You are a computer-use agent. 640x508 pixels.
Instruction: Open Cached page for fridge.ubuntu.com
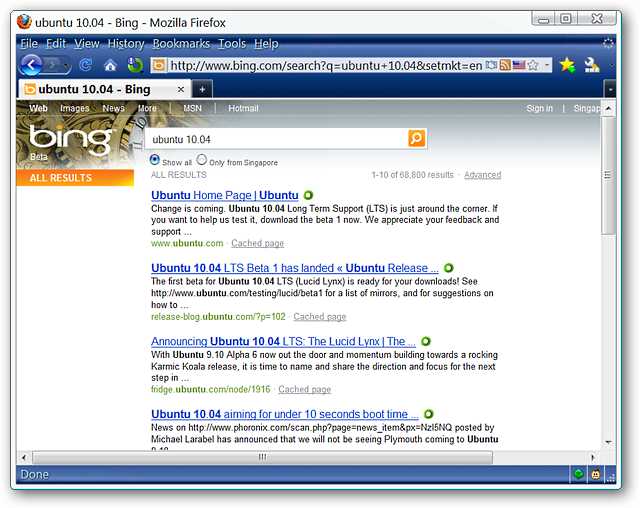[x=304, y=390]
